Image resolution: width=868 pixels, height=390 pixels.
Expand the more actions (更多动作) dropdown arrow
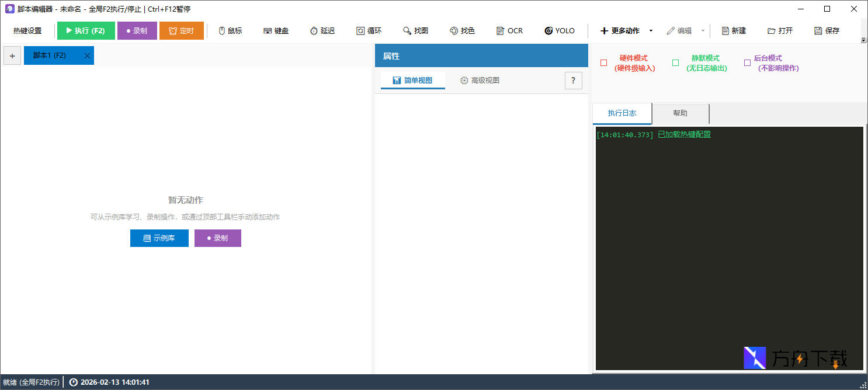pyautogui.click(x=651, y=31)
